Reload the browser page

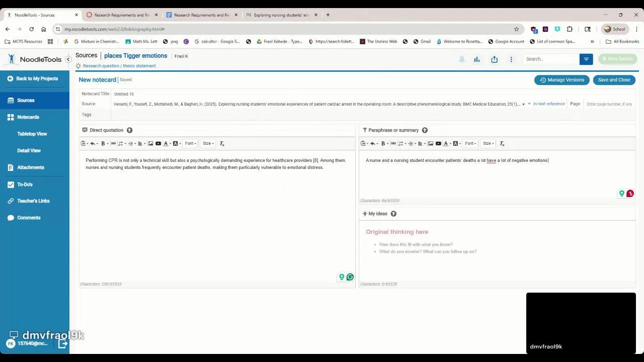(x=31, y=29)
